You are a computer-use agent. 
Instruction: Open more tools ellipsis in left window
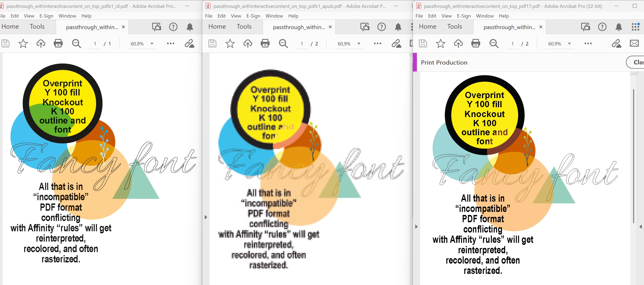(x=171, y=44)
